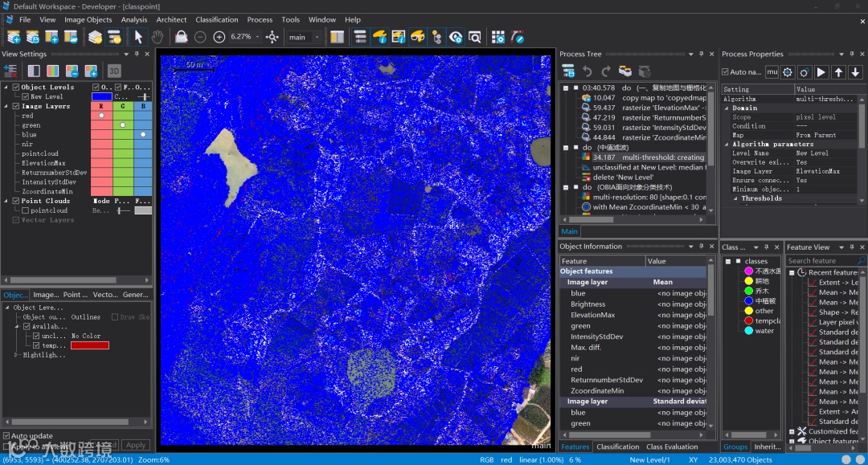Collapse the Algorithm parameters section
Screen dimensions: 868x465
(x=727, y=145)
